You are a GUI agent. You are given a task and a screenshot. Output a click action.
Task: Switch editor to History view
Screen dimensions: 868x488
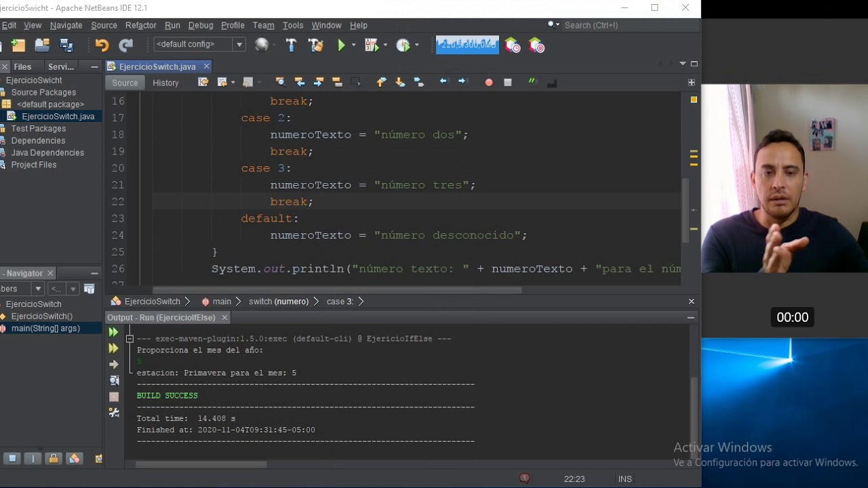[165, 83]
